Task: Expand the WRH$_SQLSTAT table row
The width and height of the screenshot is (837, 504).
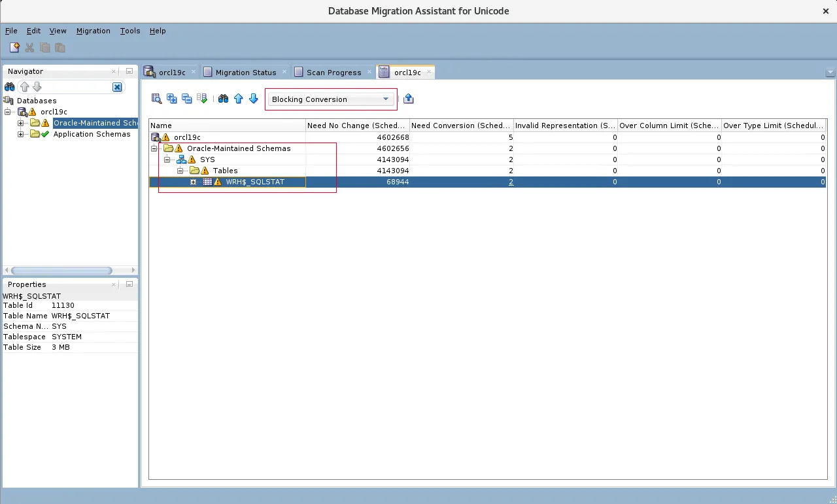Action: [x=193, y=182]
